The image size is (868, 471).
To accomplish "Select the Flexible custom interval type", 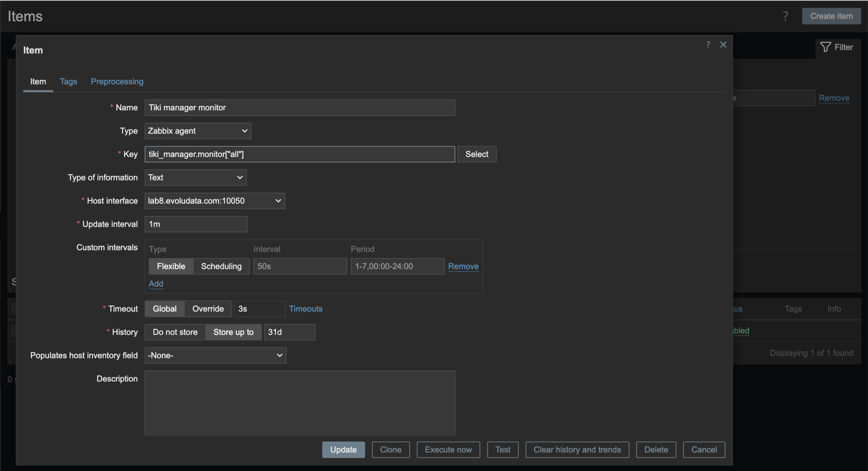I will click(x=171, y=266).
